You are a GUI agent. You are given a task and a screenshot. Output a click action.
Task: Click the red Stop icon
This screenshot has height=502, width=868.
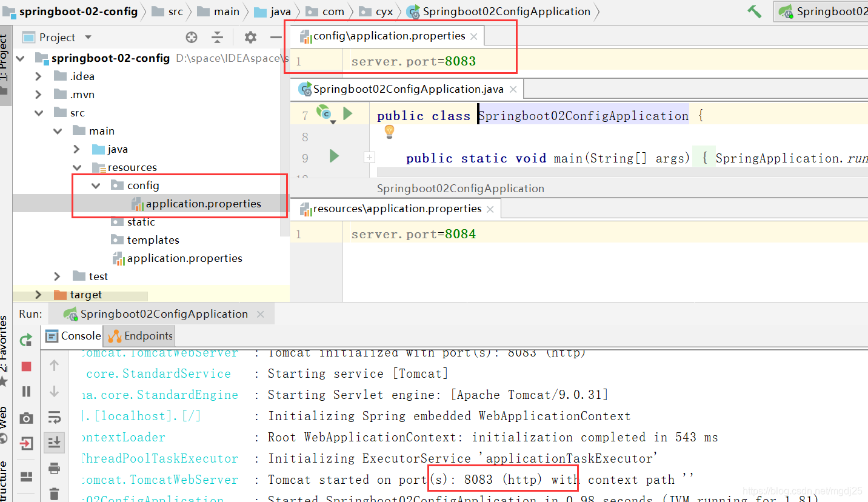26,366
